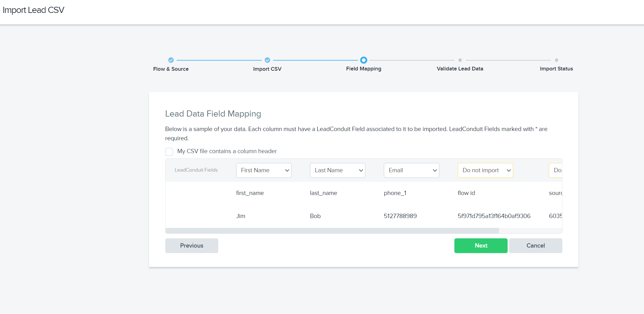
Task: Select the Import CSV step label
Action: 267,69
